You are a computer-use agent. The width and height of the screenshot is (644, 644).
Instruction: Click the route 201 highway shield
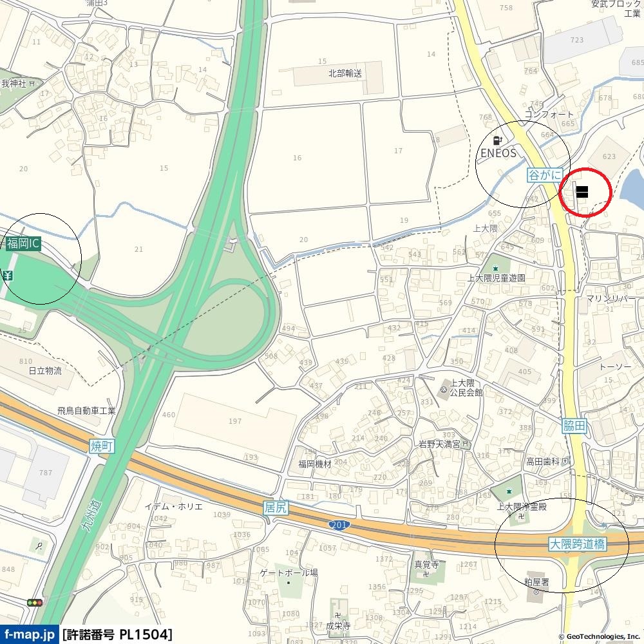(x=339, y=525)
